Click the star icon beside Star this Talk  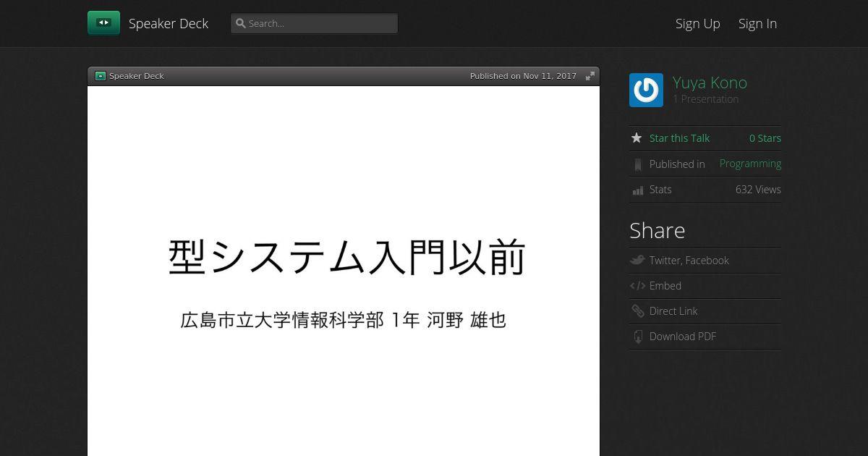coord(637,138)
